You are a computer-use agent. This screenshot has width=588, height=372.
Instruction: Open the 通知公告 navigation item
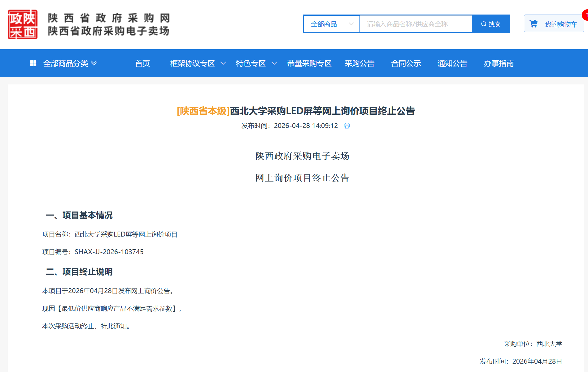coord(452,63)
